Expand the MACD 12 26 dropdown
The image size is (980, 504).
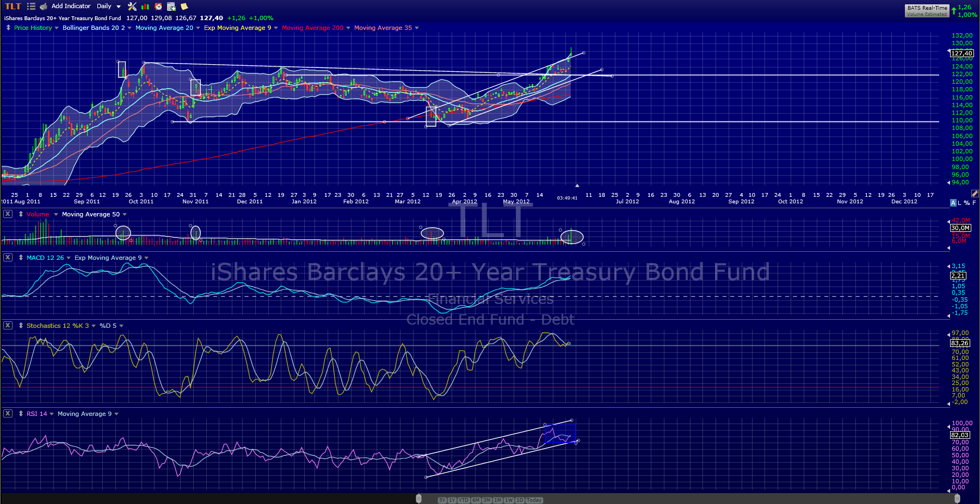click(x=69, y=258)
